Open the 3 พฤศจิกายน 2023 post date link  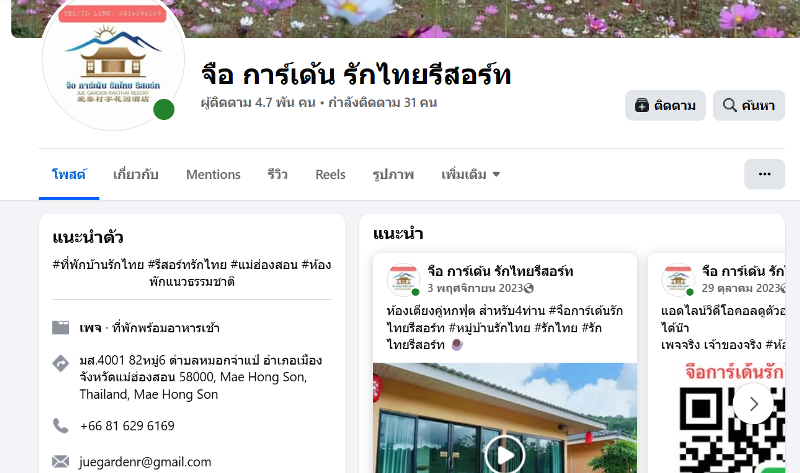tap(476, 288)
